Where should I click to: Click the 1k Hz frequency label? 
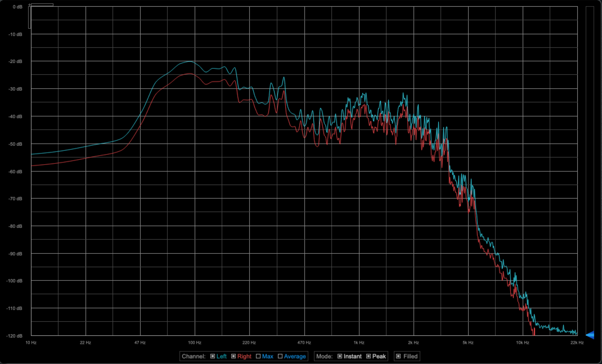(x=359, y=342)
